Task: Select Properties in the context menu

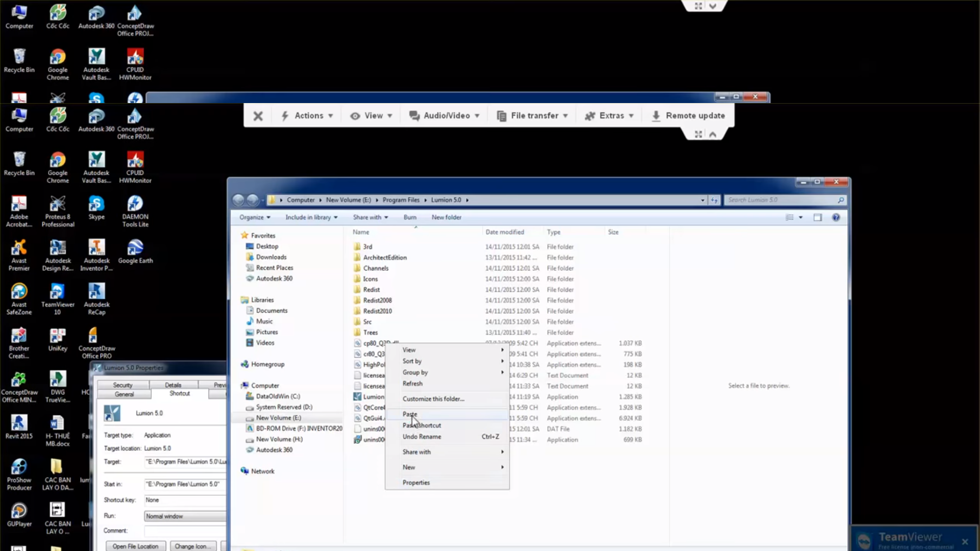Action: 416,483
